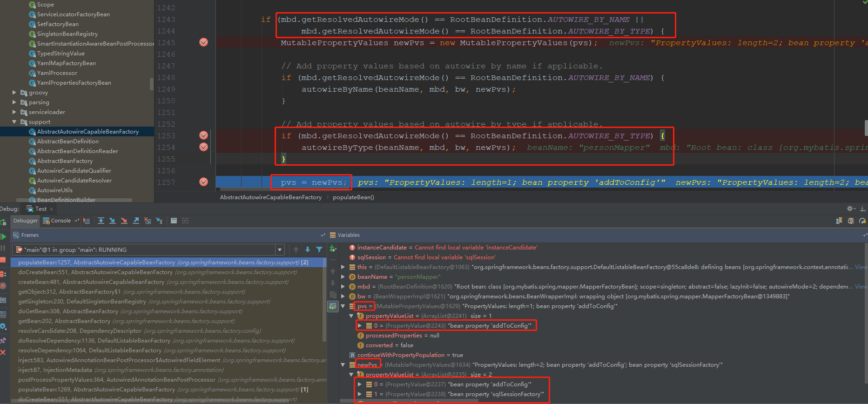Click populateBean() breadcrumb
The image size is (868, 404).
(353, 197)
